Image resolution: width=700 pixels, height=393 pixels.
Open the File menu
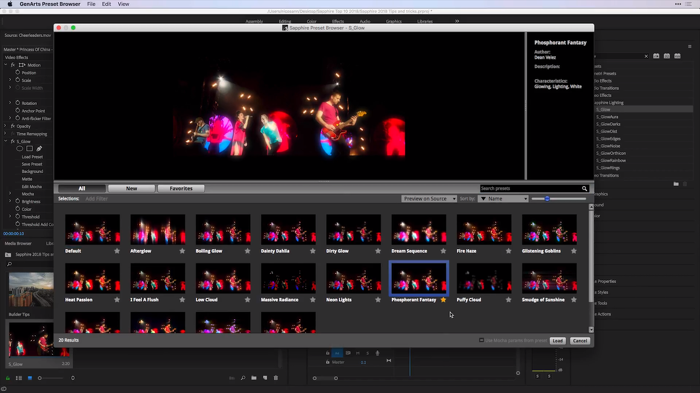tap(91, 4)
